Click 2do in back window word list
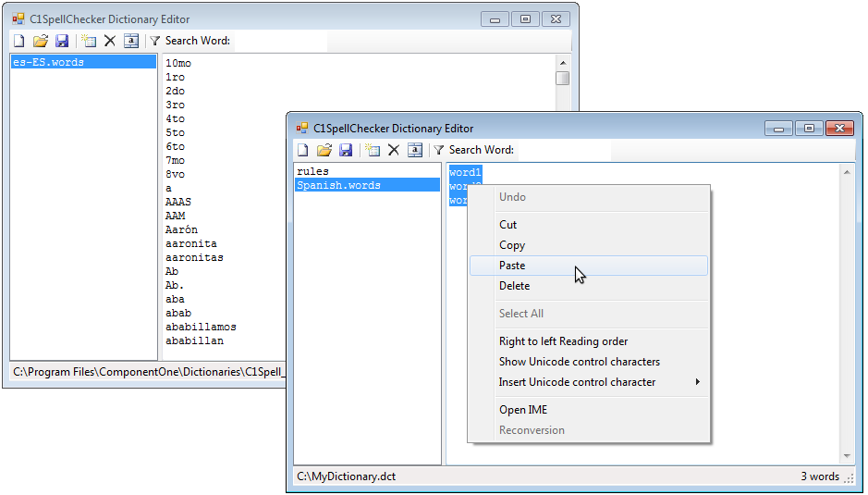The height and width of the screenshot is (495, 868). point(175,91)
